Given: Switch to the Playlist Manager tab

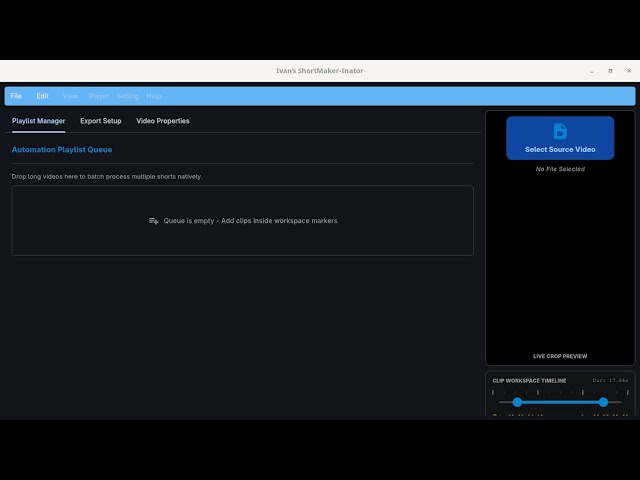Looking at the screenshot, I should point(38,121).
